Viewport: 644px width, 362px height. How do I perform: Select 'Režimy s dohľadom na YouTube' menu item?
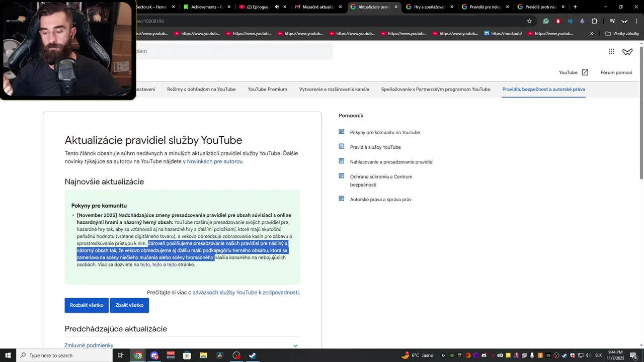[x=201, y=89]
